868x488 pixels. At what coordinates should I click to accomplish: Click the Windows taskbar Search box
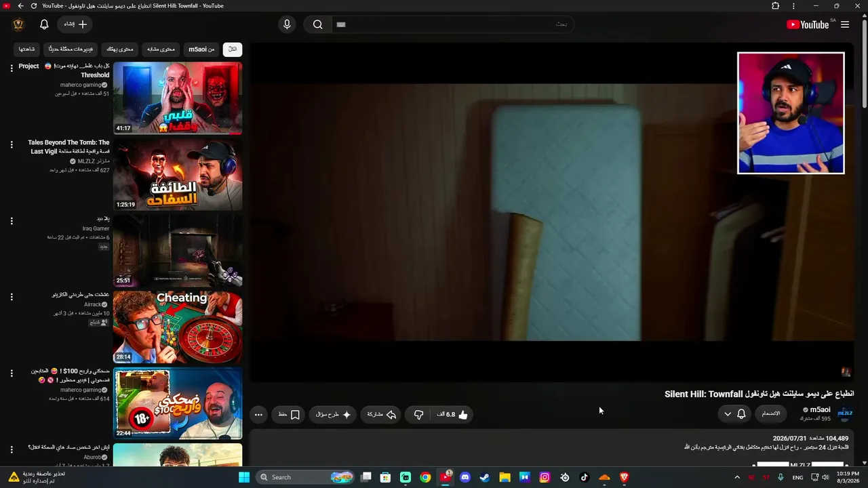(307, 477)
